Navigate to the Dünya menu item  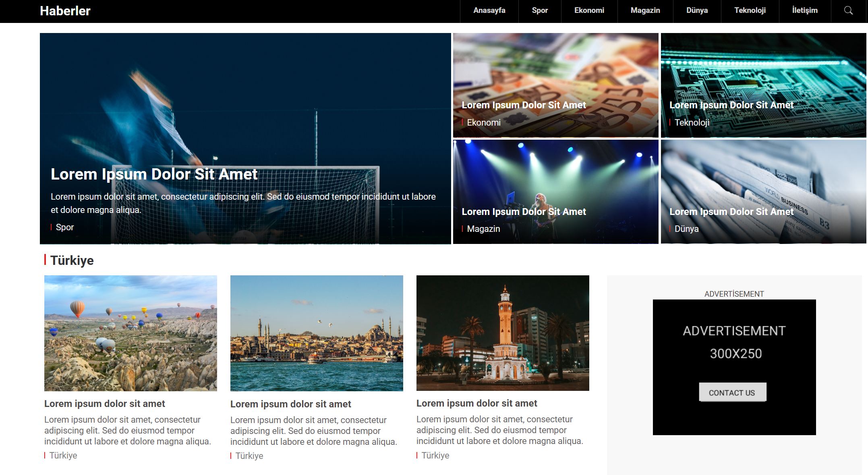click(x=697, y=10)
